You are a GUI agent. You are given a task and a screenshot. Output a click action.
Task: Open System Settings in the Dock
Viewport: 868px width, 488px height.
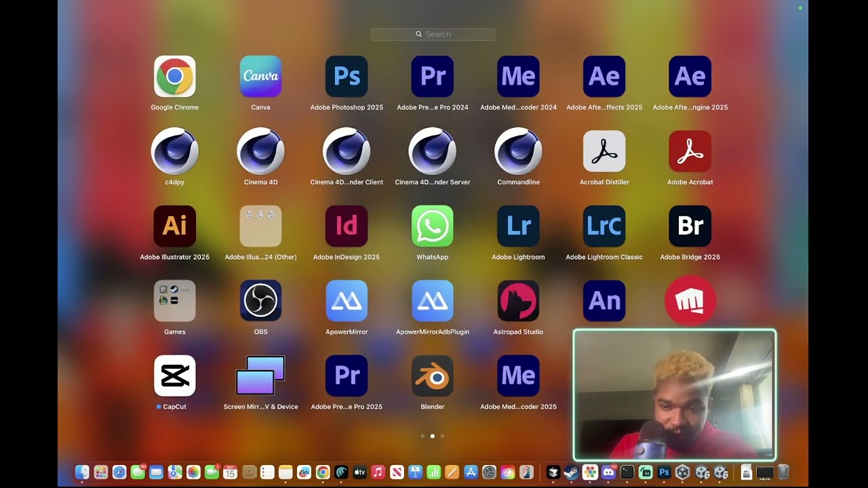point(489,472)
